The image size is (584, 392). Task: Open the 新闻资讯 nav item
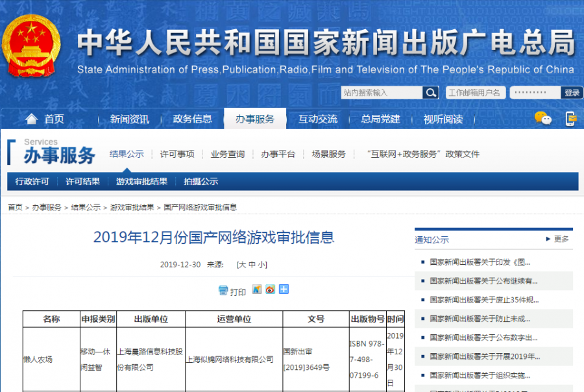click(x=130, y=119)
